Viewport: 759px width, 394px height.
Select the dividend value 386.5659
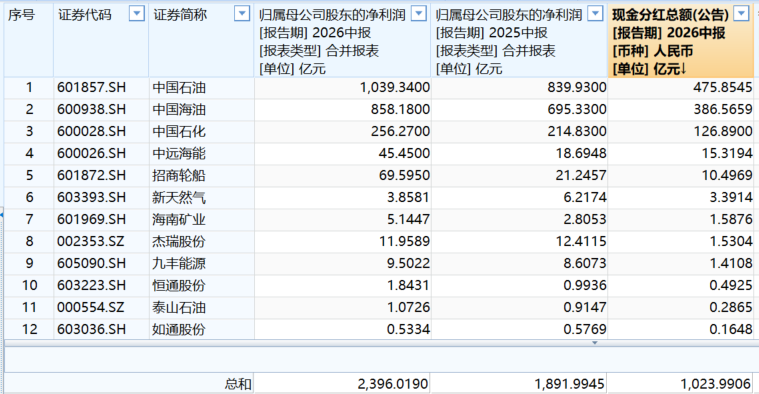point(723,109)
